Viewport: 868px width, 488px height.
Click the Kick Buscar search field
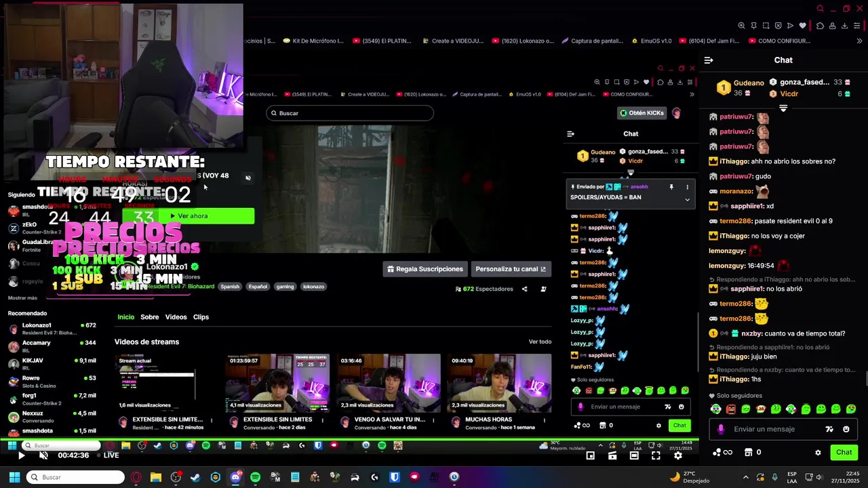350,113
